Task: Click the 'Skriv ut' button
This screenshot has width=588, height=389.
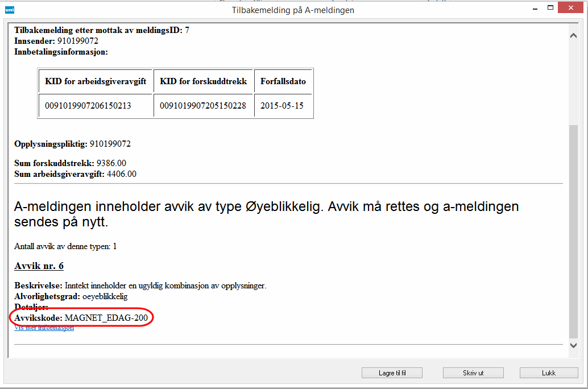Action: 473,373
